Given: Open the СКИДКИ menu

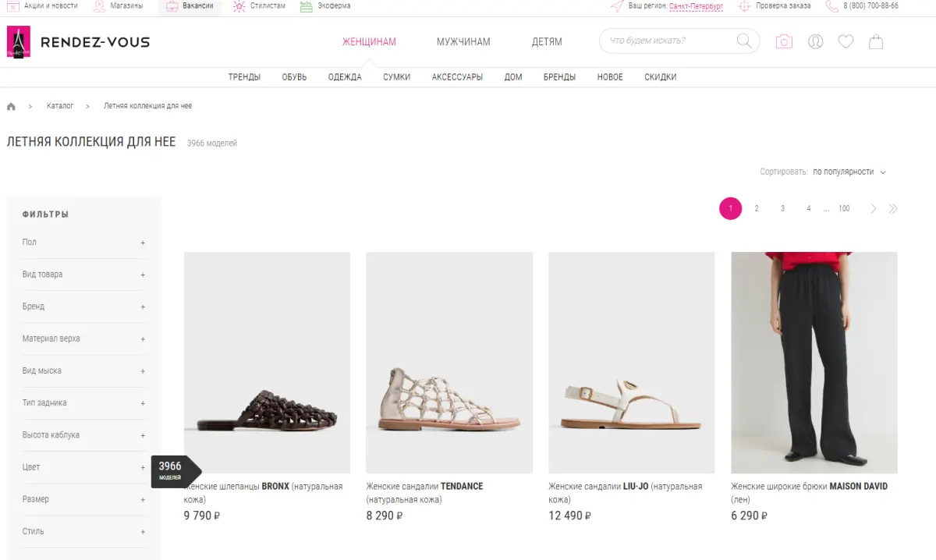Looking at the screenshot, I should pos(660,77).
